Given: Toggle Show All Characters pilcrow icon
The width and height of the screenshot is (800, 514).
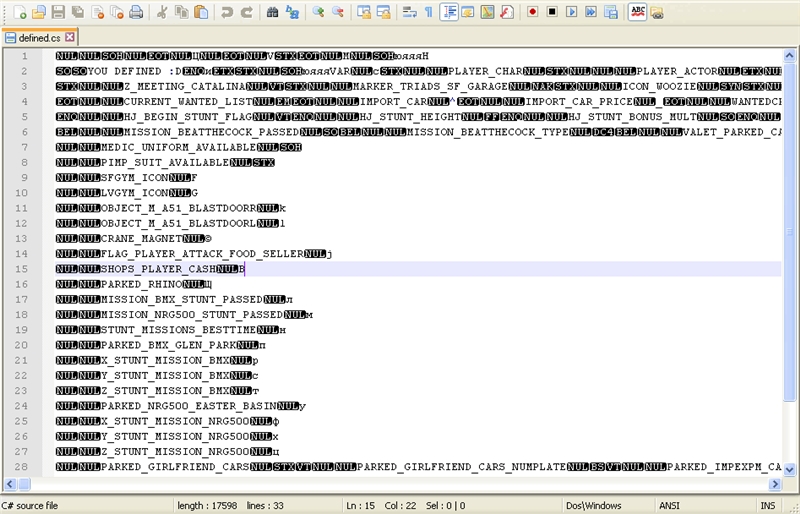Looking at the screenshot, I should [429, 12].
